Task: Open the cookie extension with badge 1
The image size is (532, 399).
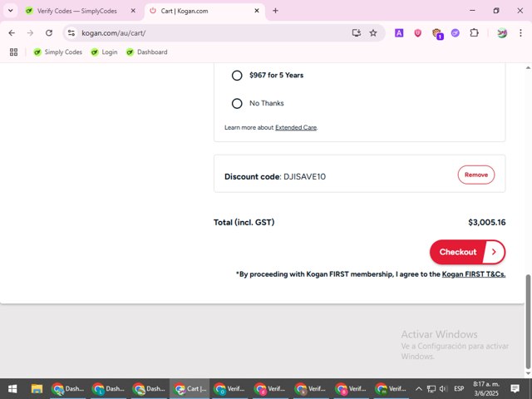Action: point(437,33)
